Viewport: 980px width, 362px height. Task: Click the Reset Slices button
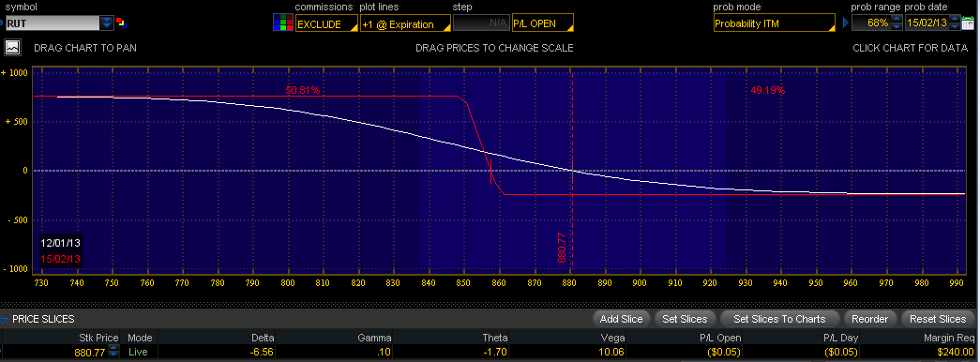pyautogui.click(x=938, y=319)
